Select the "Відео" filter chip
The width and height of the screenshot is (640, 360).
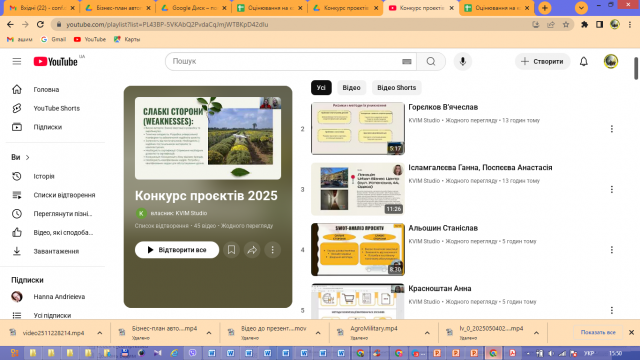point(351,88)
